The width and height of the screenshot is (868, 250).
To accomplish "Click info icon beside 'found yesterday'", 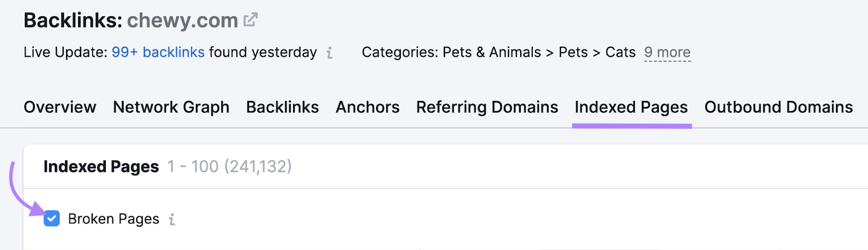I will click(x=329, y=53).
